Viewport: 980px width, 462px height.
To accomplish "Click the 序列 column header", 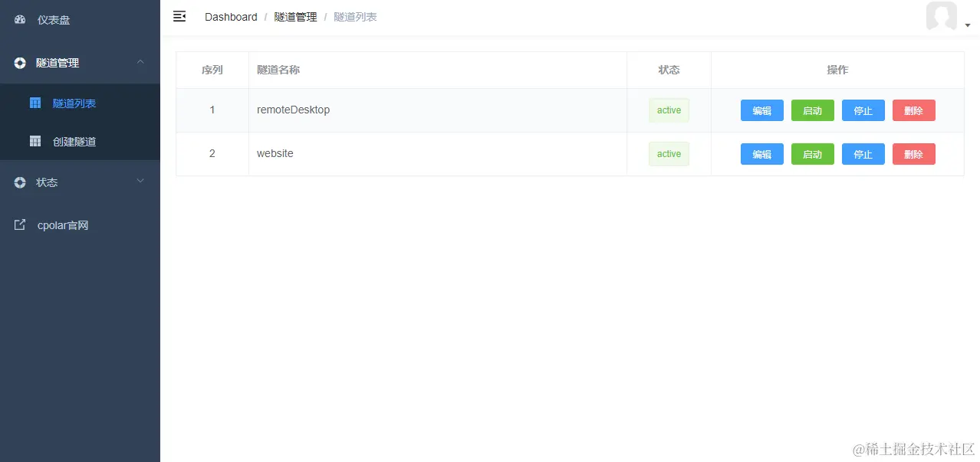I will (212, 70).
